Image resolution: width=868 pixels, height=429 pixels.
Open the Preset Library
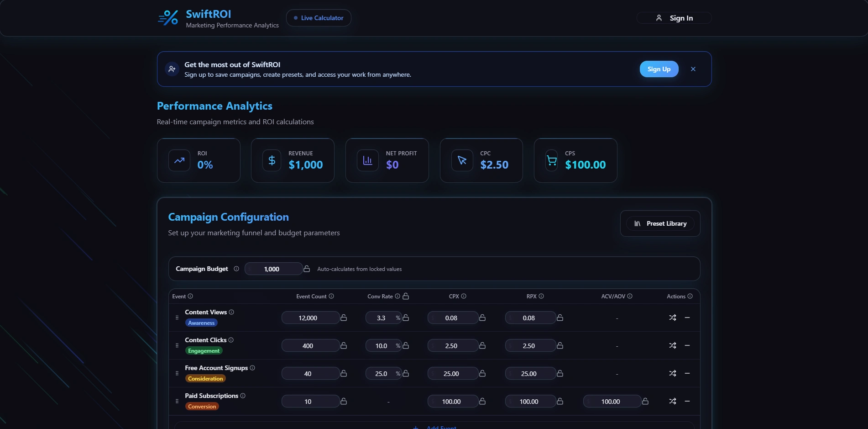[x=660, y=223]
